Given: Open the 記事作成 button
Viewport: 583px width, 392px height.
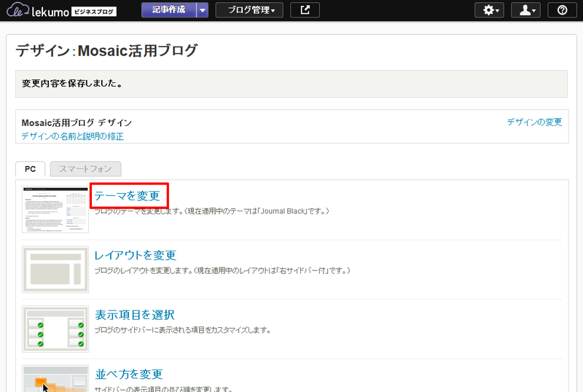Looking at the screenshot, I should [169, 10].
